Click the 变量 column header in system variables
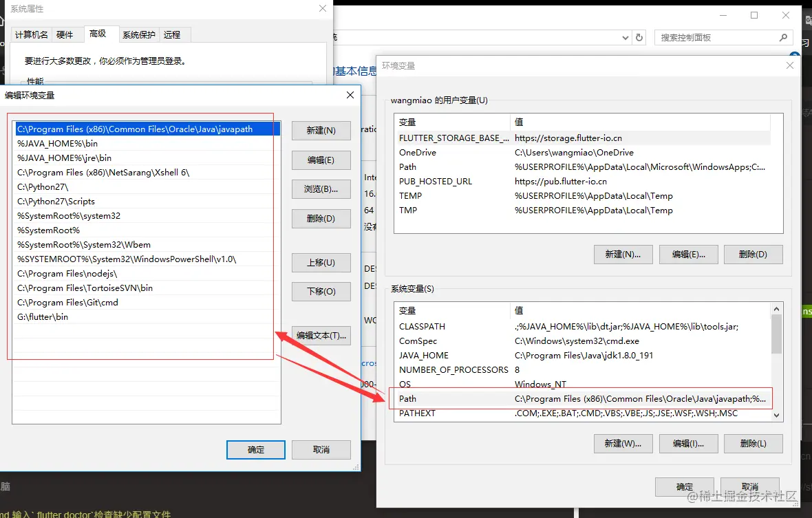This screenshot has height=518, width=812. pyautogui.click(x=453, y=310)
